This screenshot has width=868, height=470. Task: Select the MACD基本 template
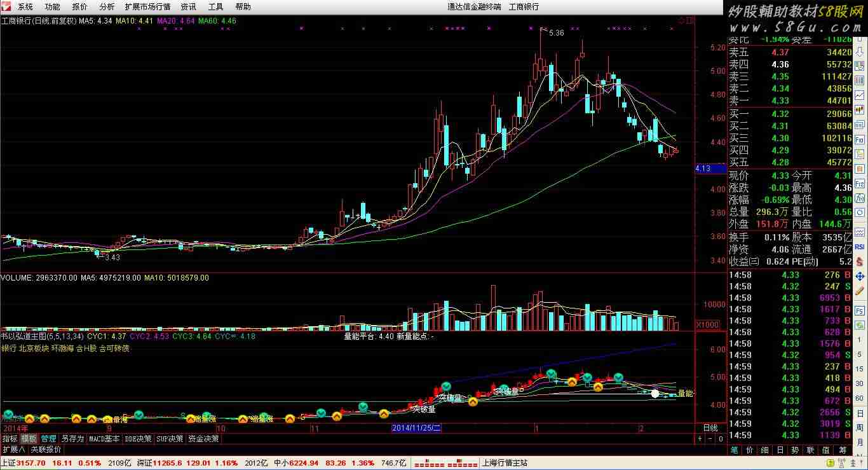(x=104, y=439)
